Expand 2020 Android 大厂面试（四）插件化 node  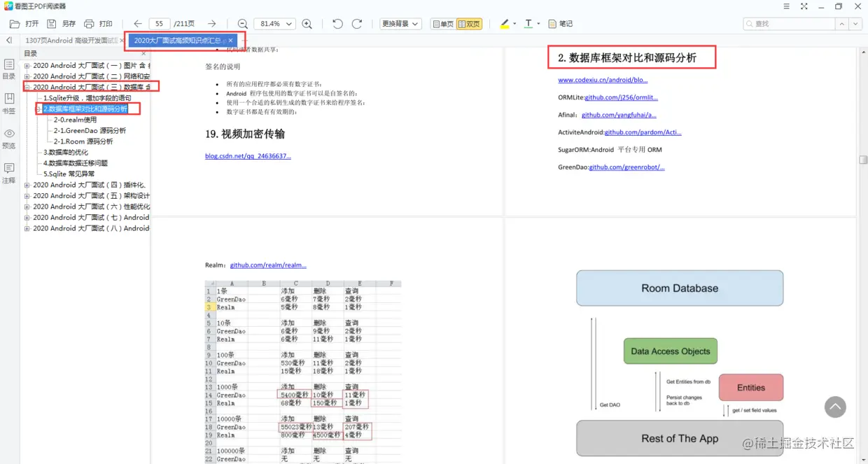tap(27, 185)
